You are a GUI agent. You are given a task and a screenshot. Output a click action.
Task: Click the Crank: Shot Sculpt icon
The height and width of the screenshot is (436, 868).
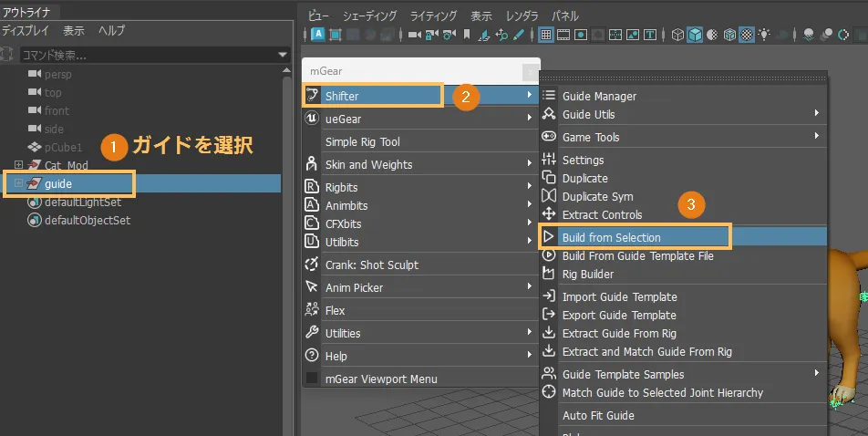(311, 265)
